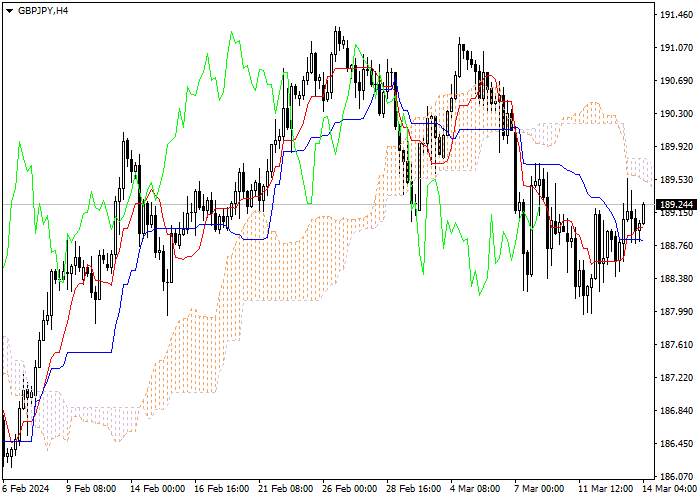Click the 190.690 price axis value

(x=676, y=81)
